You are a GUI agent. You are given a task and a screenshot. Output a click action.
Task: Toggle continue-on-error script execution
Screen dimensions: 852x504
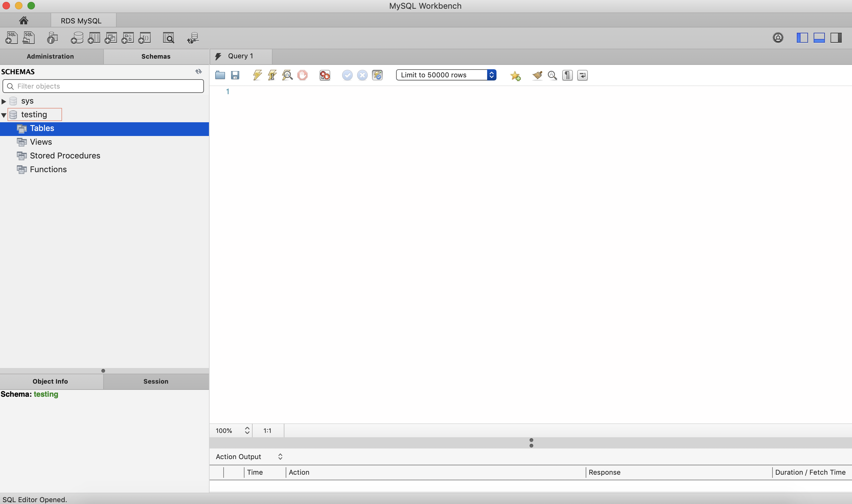pyautogui.click(x=325, y=75)
